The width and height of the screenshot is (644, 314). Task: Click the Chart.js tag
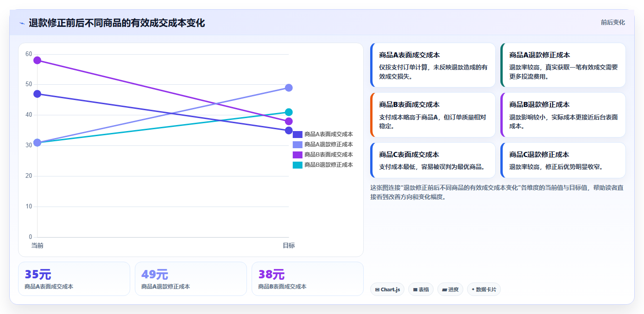387,289
